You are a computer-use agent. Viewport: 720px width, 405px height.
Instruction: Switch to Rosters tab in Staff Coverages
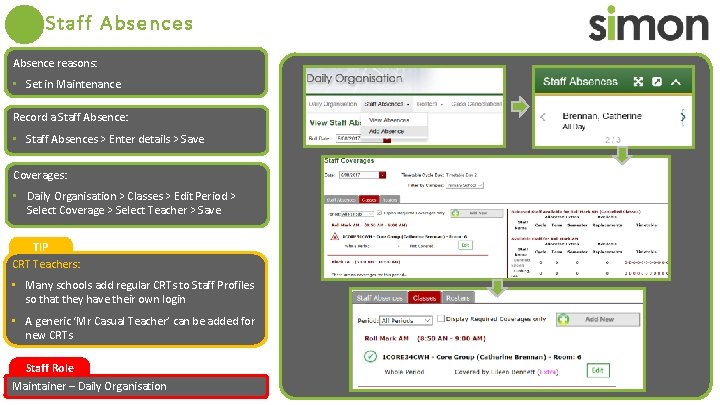[390, 200]
